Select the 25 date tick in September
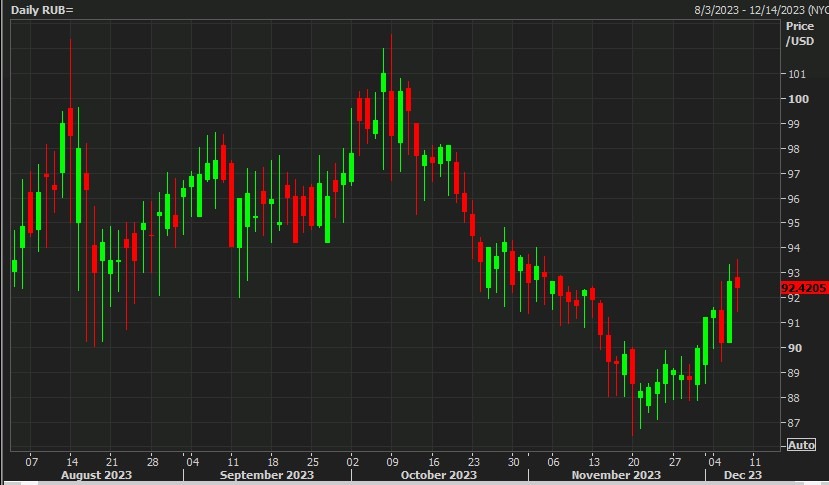The height and width of the screenshot is (485, 829). pyautogui.click(x=312, y=462)
